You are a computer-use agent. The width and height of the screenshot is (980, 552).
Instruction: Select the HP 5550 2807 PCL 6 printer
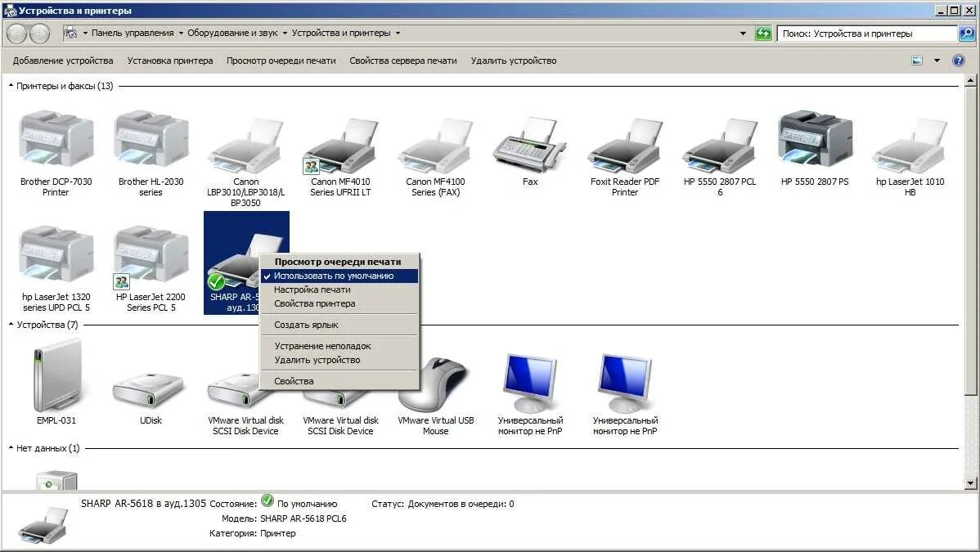(720, 145)
